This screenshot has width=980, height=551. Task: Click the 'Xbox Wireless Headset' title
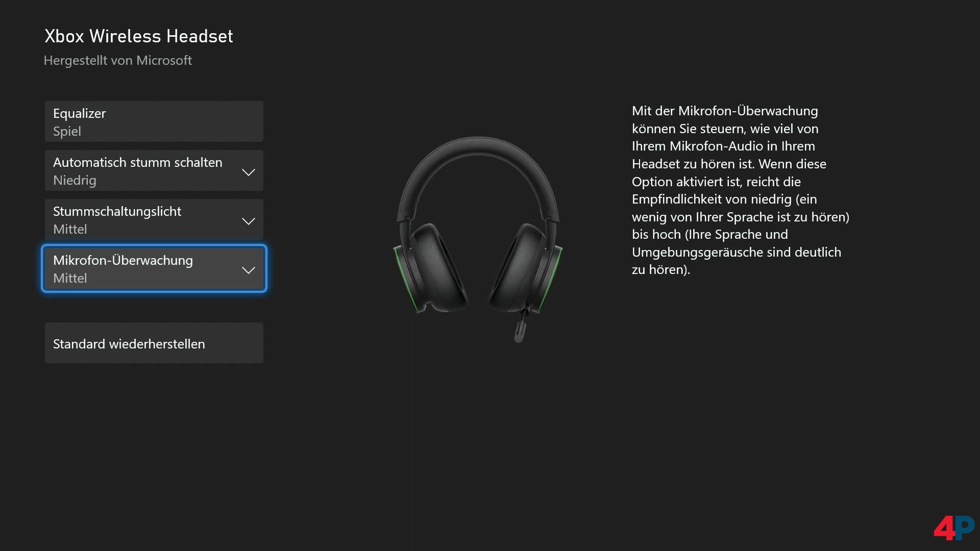(x=138, y=36)
